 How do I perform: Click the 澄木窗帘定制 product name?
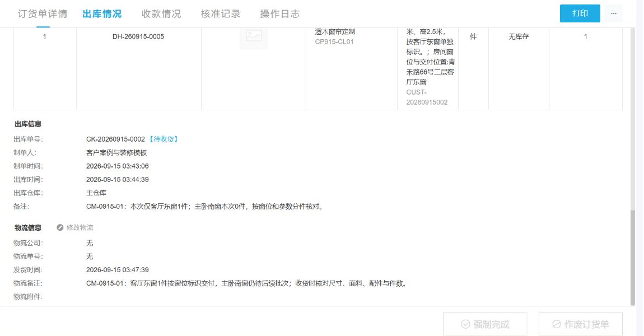tap(335, 31)
